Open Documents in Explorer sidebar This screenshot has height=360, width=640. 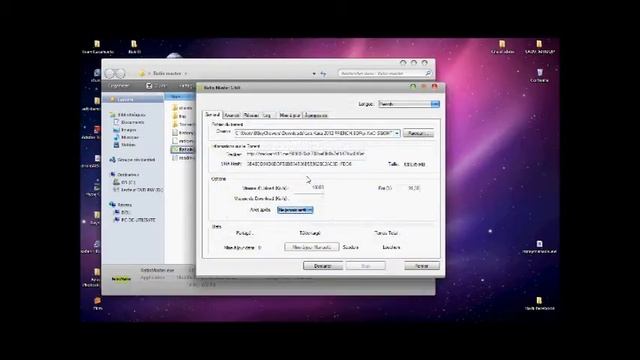pyautogui.click(x=132, y=122)
